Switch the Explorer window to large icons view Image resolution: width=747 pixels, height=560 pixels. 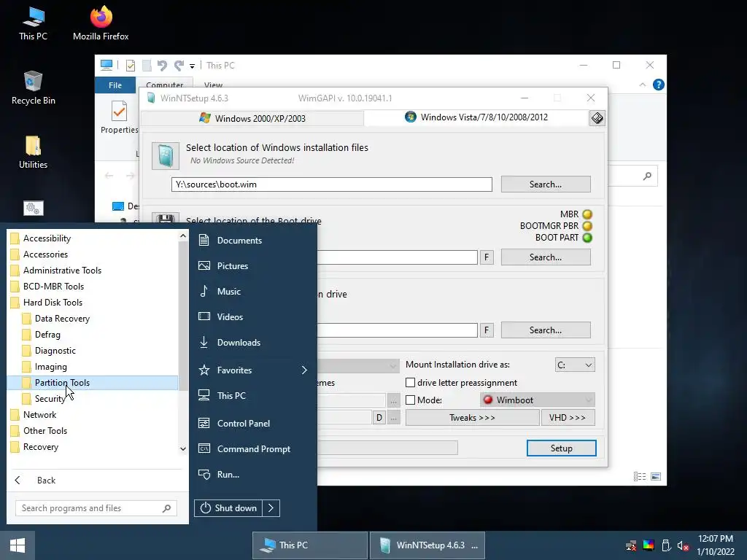tap(656, 476)
